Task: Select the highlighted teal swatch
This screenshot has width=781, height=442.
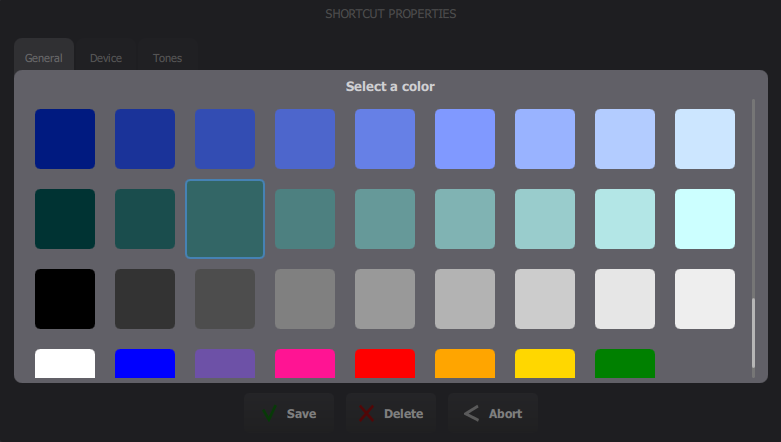Action: click(225, 219)
